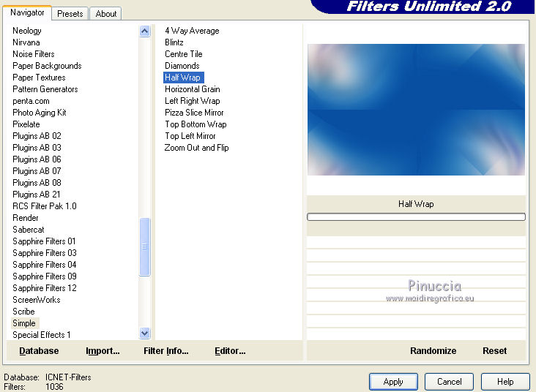536x392 pixels.
Task: Choose the Top Bottom Wrap filter
Action: coord(196,124)
